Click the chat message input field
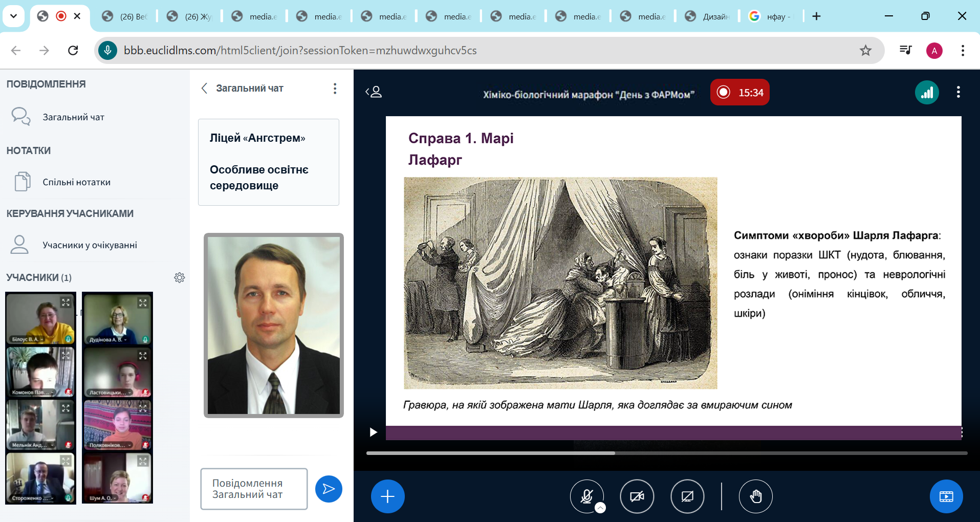 click(x=254, y=489)
